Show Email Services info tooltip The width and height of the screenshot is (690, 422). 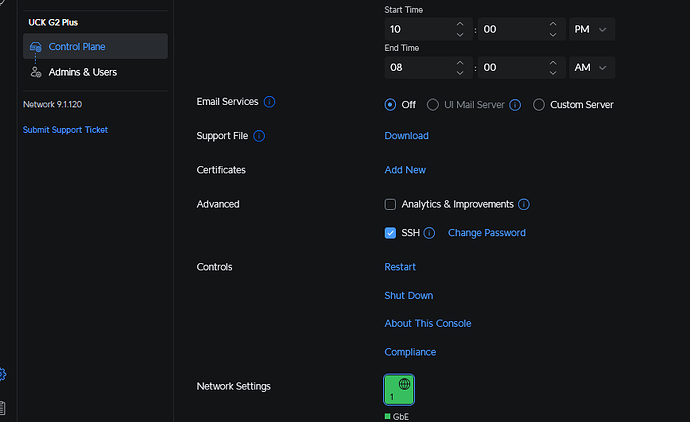(269, 102)
